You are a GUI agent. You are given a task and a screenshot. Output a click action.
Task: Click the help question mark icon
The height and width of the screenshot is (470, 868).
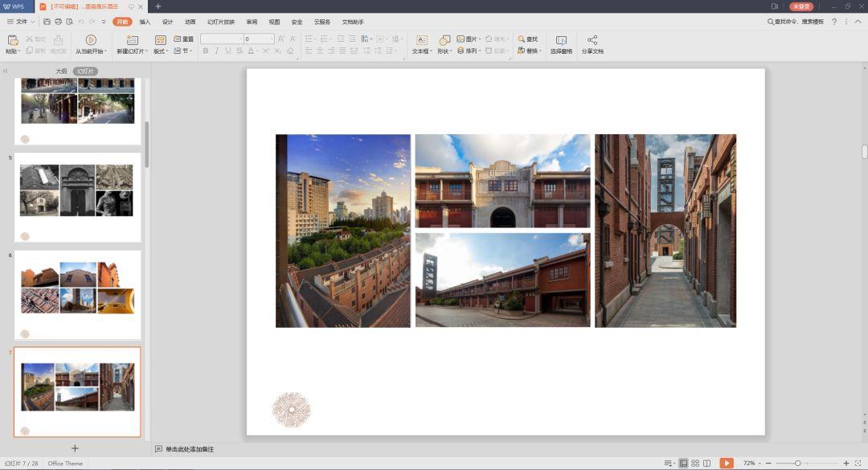click(834, 22)
